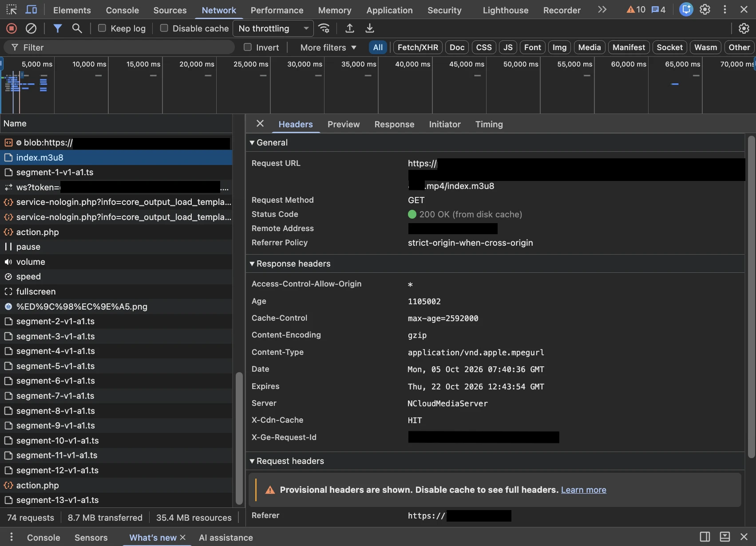
Task: Toggle the filter funnel icon
Action: 57,28
